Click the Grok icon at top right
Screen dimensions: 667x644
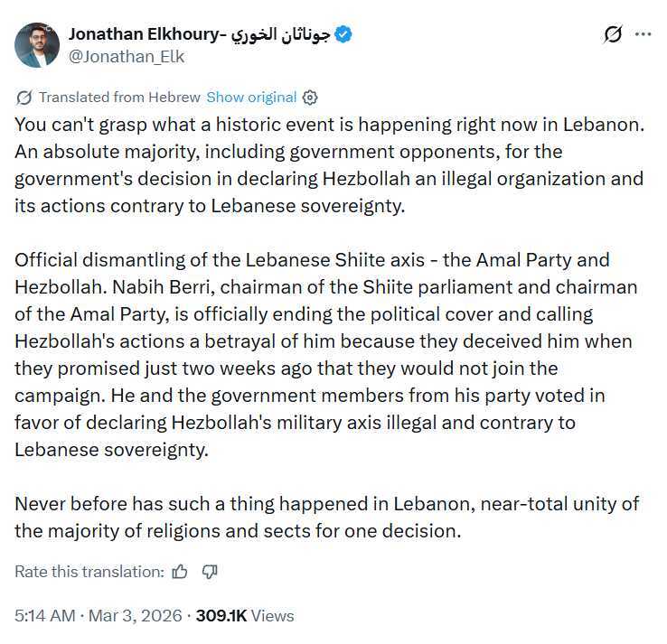click(612, 34)
